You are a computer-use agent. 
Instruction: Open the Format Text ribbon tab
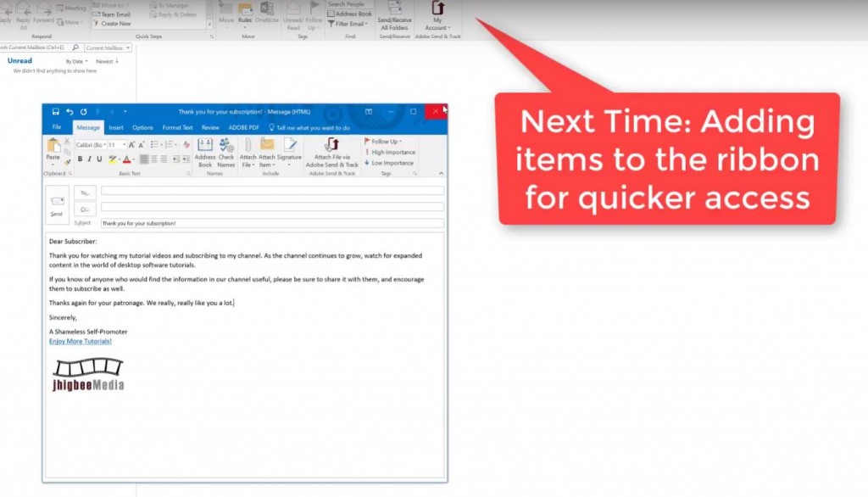pyautogui.click(x=177, y=127)
